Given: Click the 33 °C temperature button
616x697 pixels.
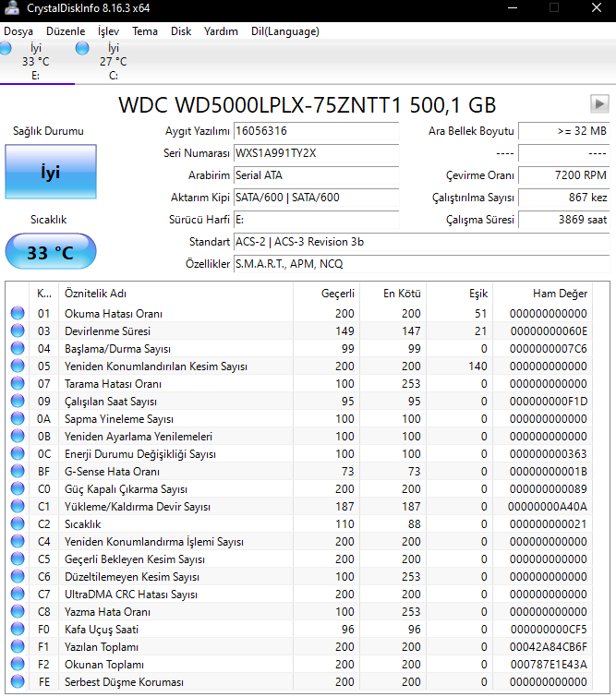Looking at the screenshot, I should click(51, 252).
